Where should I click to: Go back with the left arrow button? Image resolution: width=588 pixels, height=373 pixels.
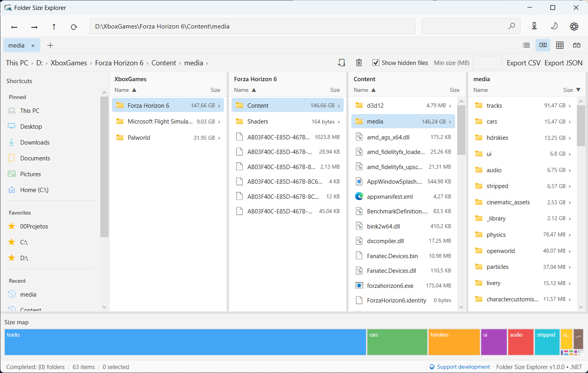[14, 27]
